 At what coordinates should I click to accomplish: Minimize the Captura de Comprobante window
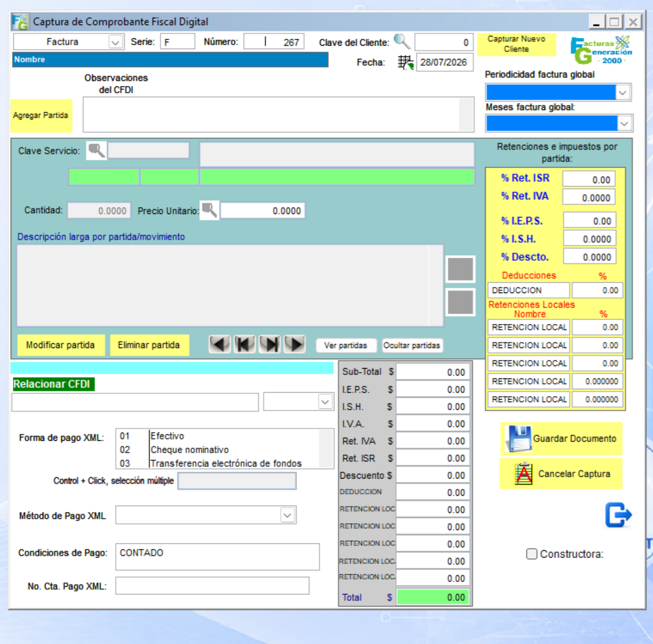[x=597, y=22]
